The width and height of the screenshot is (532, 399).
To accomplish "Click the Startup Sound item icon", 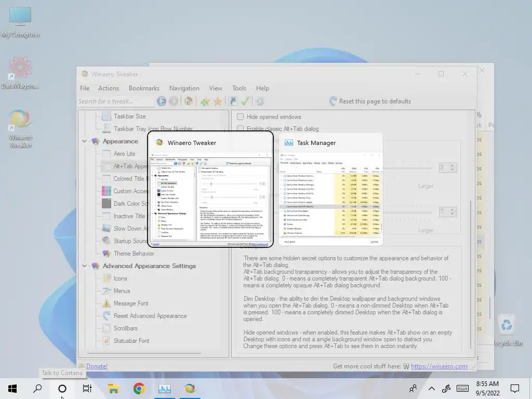I will pos(107,241).
